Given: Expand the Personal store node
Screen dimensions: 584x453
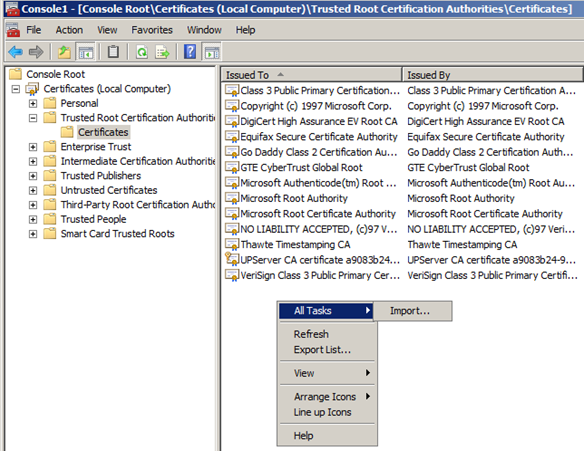Looking at the screenshot, I should pyautogui.click(x=33, y=104).
